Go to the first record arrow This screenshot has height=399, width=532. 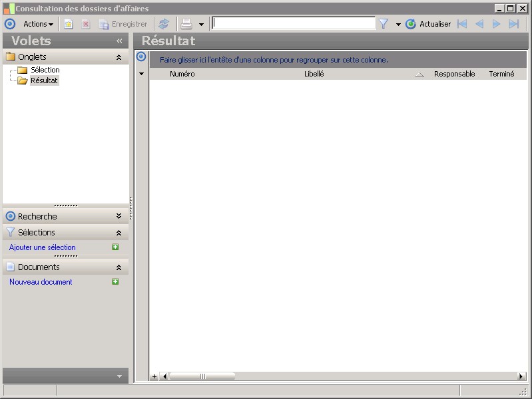[462, 24]
